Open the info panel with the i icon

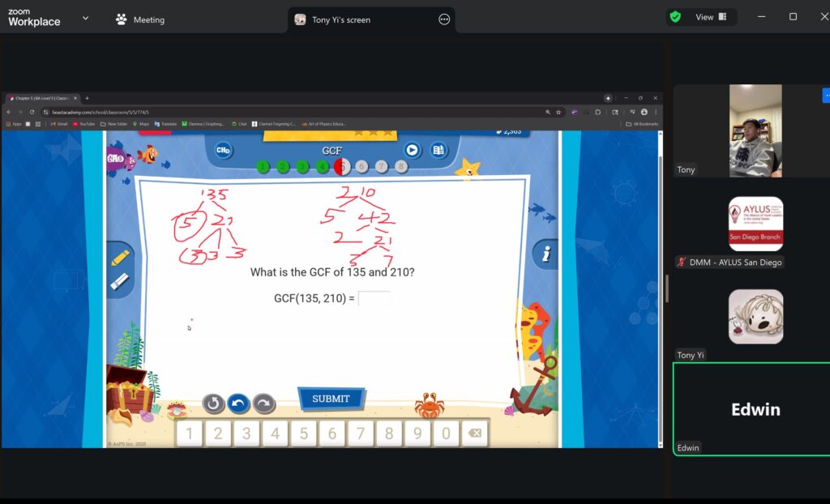pos(546,254)
